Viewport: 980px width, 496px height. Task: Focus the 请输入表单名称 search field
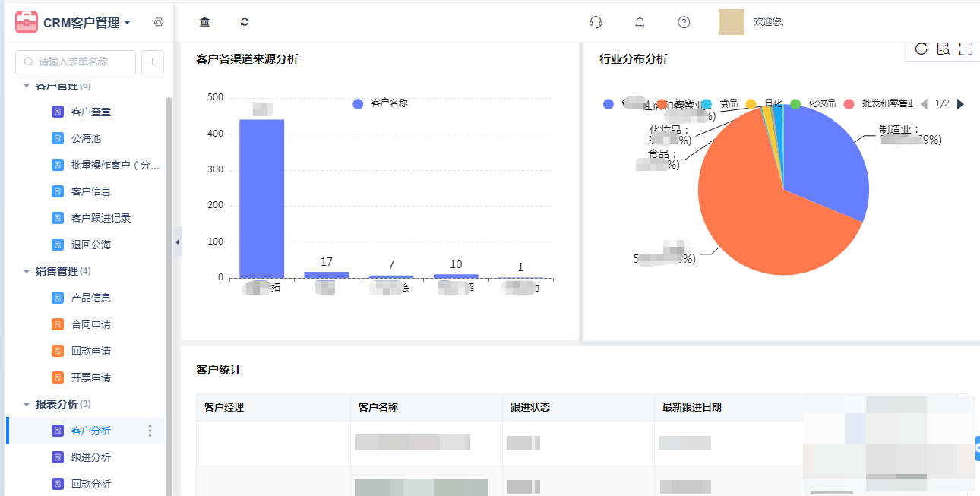[76, 62]
